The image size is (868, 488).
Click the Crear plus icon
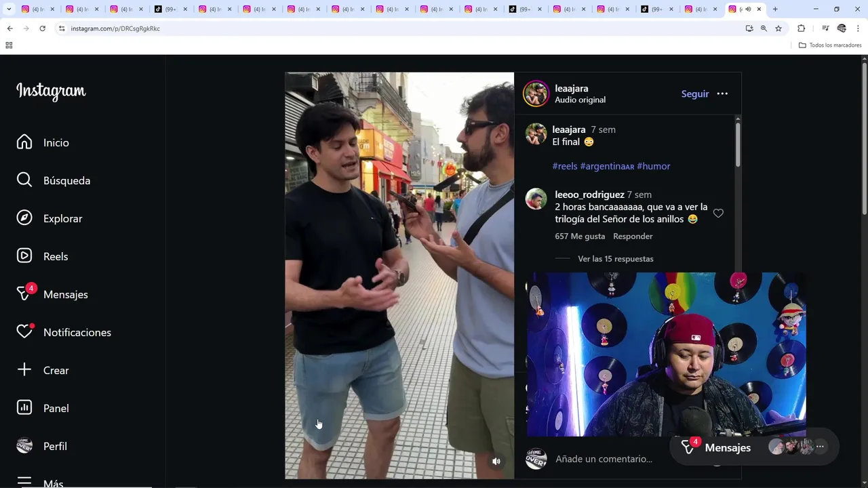24,369
